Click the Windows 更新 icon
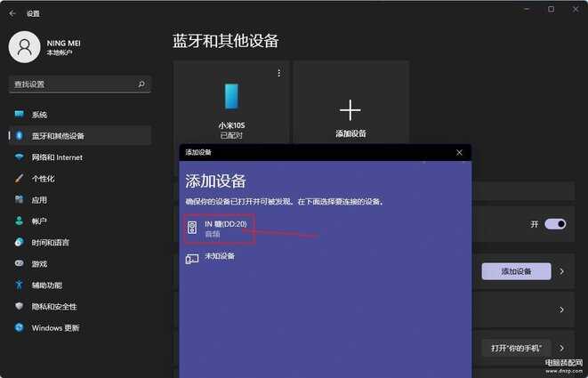This screenshot has width=588, height=378. pyautogui.click(x=19, y=327)
